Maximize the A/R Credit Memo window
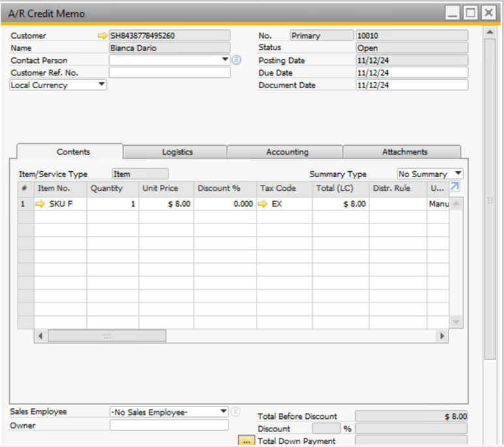The width and height of the screenshot is (504, 447). 471,13
